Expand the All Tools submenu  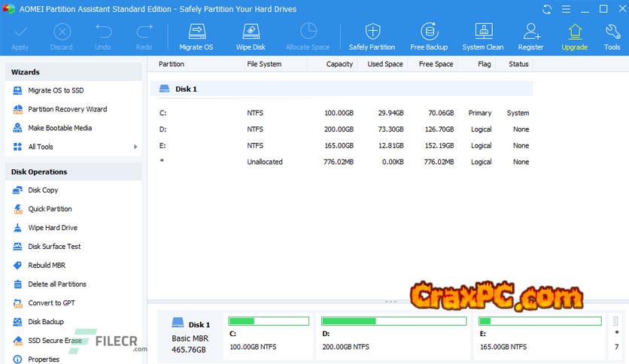click(135, 147)
